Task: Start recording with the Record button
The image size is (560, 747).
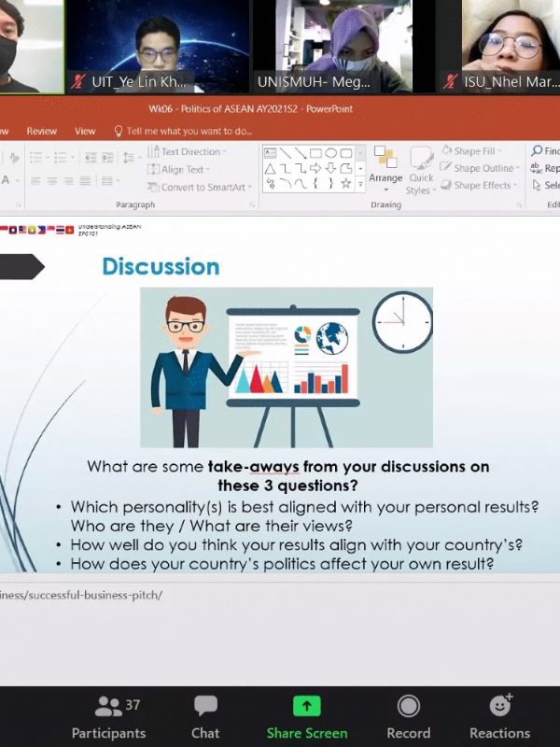Action: click(x=408, y=717)
